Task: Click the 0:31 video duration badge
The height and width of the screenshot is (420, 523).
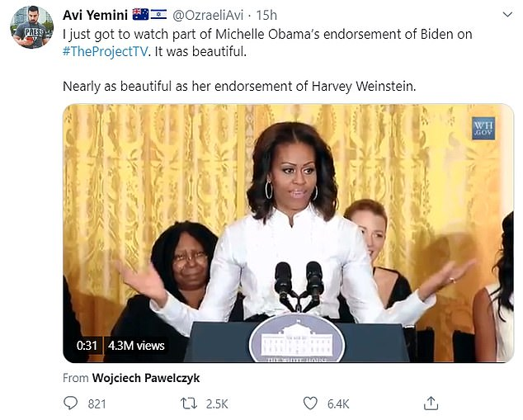Action: pyautogui.click(x=87, y=346)
